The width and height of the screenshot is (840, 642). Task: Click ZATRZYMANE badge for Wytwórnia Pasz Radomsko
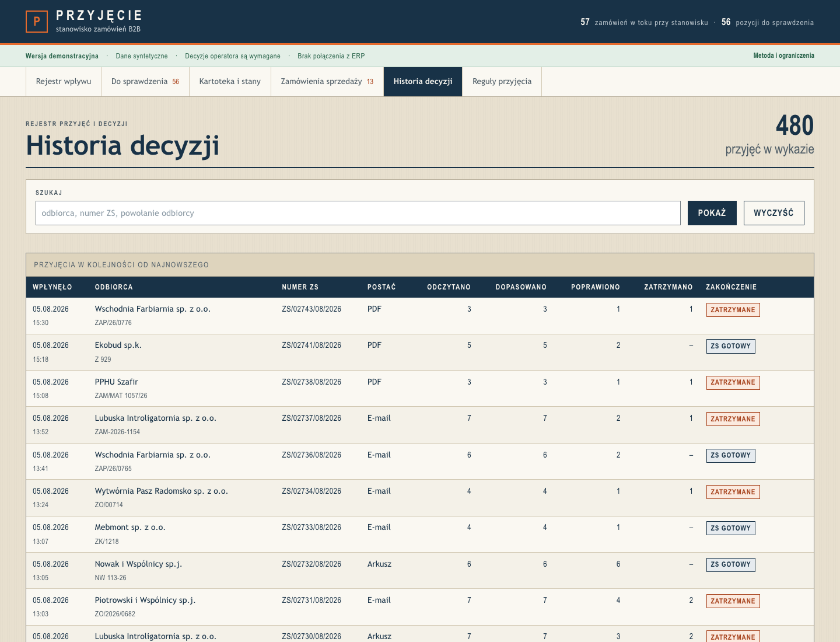coord(733,492)
